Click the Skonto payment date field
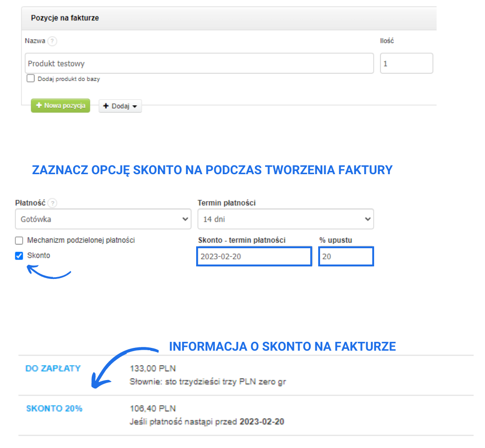485x448 pixels. (254, 256)
